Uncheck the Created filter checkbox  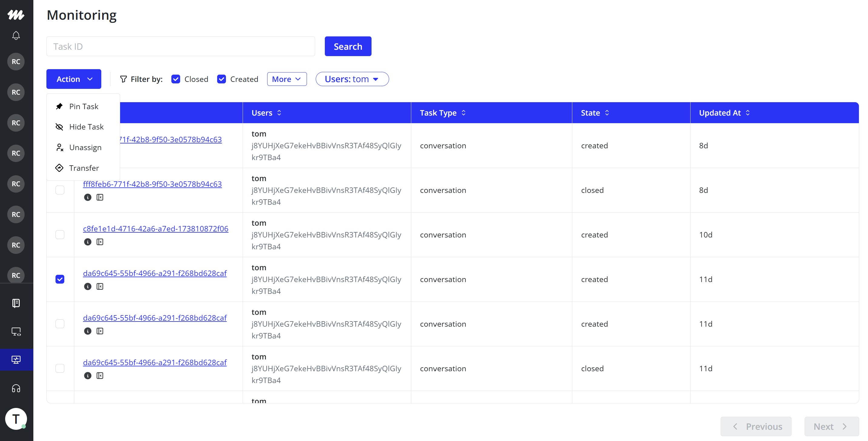coord(221,79)
